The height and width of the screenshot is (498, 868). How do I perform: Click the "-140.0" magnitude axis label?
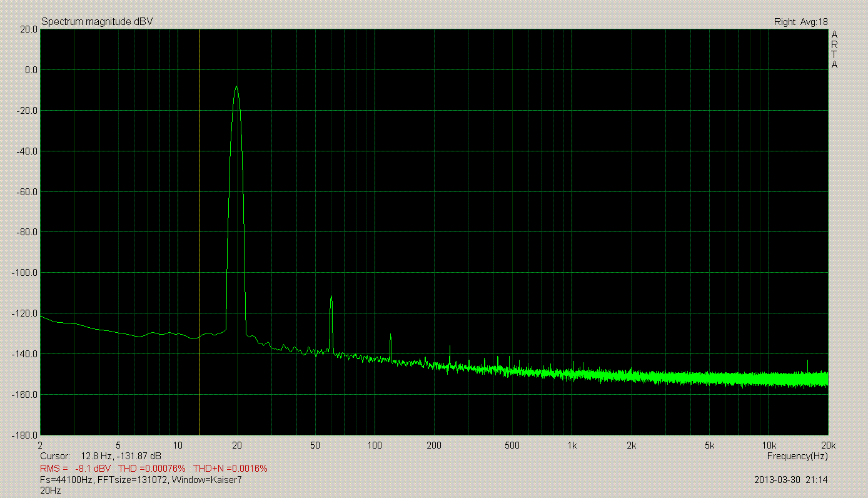(25, 354)
